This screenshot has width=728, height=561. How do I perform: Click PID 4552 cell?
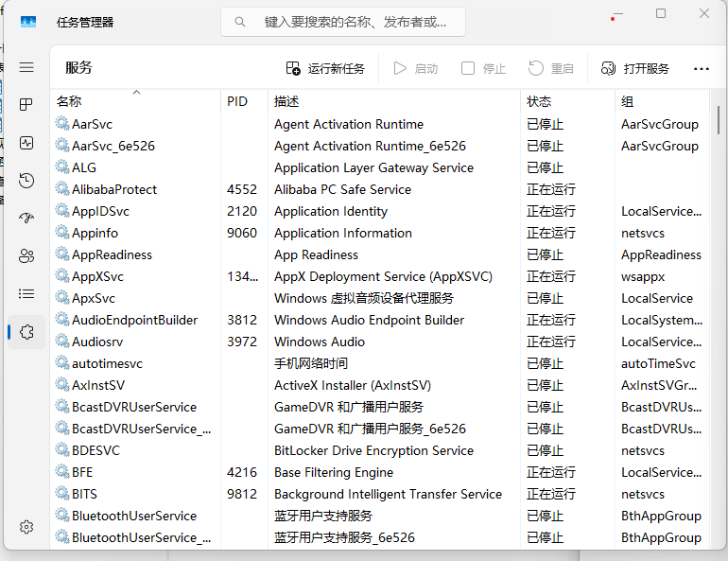click(242, 189)
